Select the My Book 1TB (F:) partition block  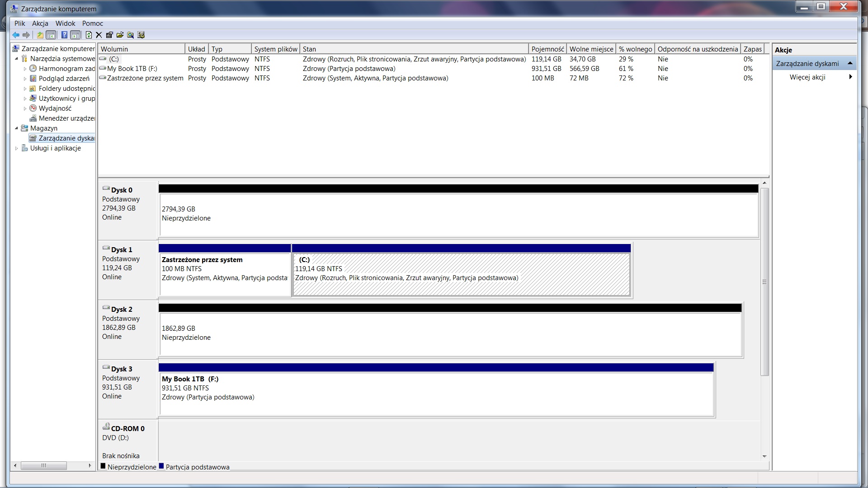[x=436, y=390]
